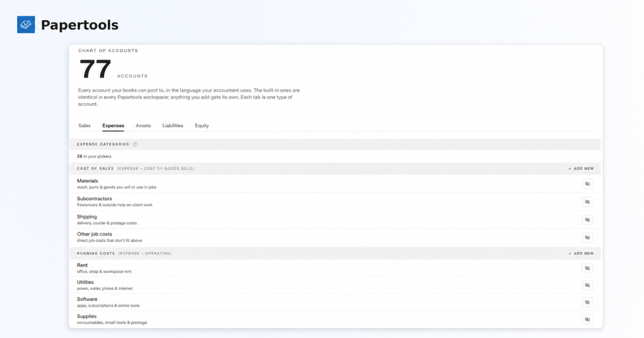Hide the Shipping account
The height and width of the screenshot is (338, 644).
tap(587, 220)
